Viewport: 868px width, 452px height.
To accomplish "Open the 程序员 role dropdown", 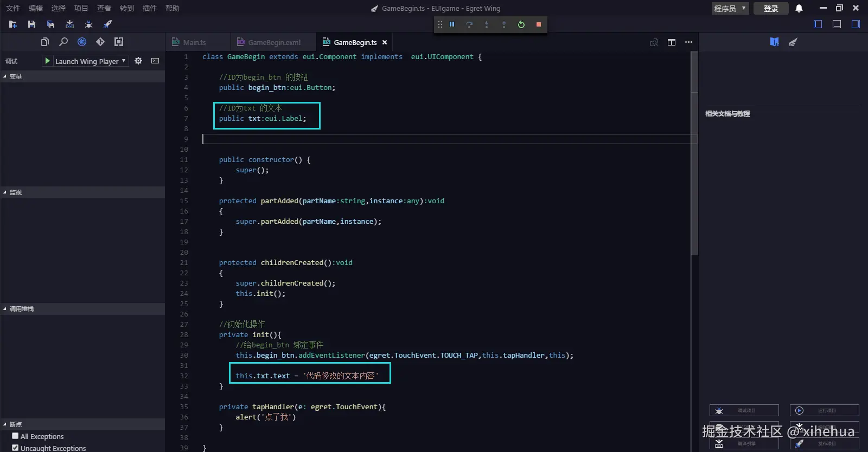I will tap(730, 8).
